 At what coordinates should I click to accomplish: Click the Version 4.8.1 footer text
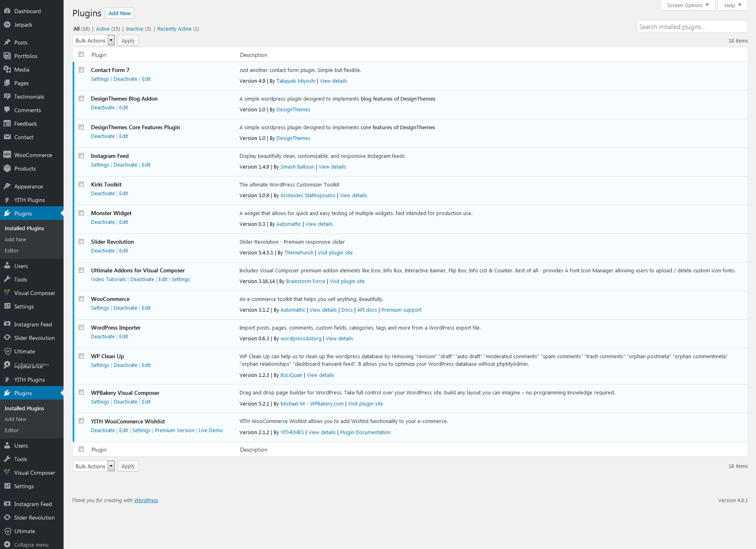(x=733, y=501)
